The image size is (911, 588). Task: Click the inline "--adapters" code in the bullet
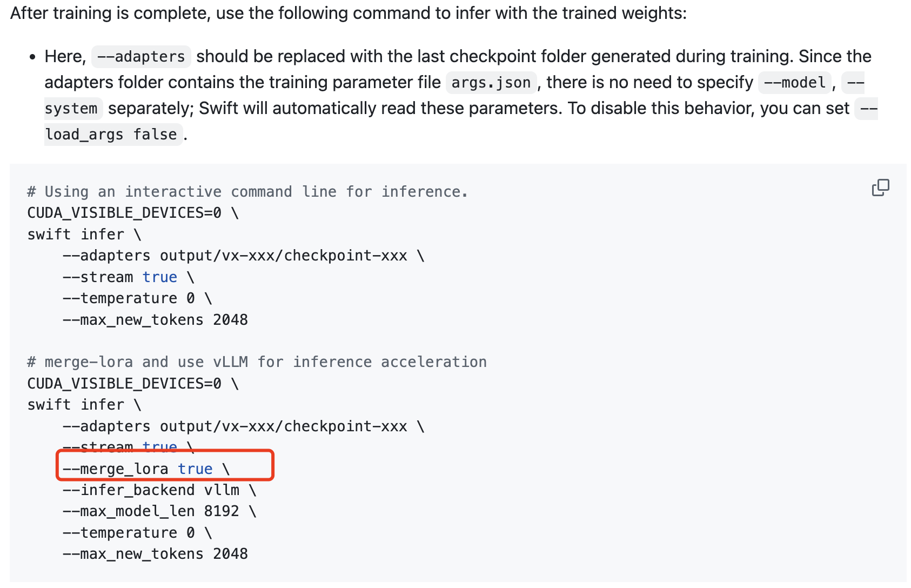141,57
